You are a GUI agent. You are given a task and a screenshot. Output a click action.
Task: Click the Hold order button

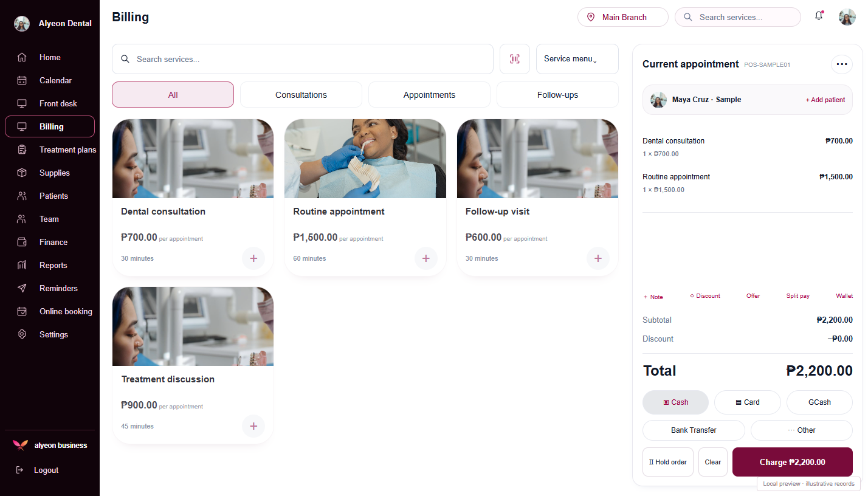[x=668, y=462]
